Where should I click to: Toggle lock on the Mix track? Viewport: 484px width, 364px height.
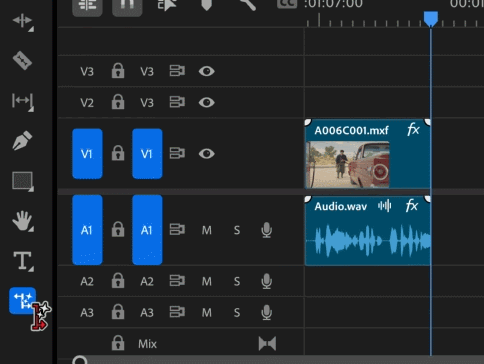pos(118,343)
